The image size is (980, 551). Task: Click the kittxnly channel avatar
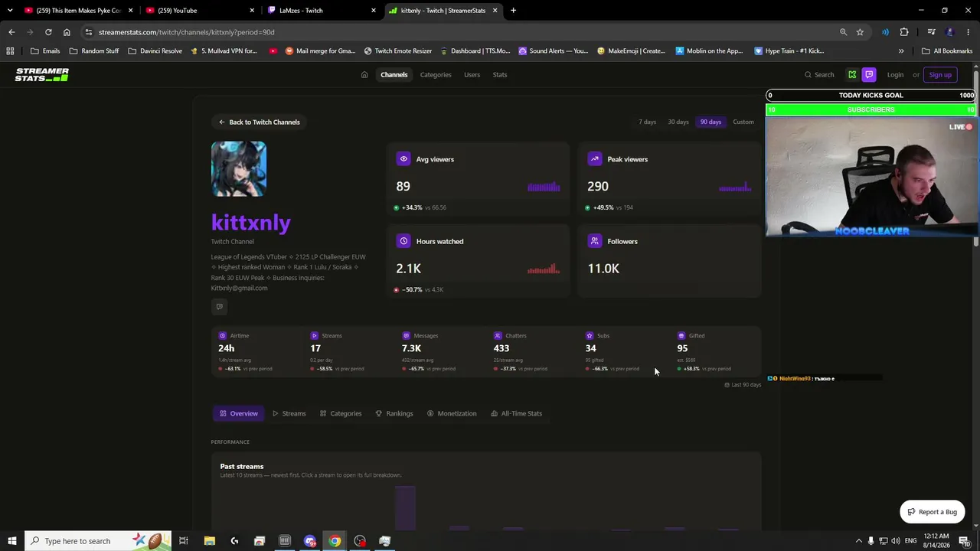[x=239, y=169]
